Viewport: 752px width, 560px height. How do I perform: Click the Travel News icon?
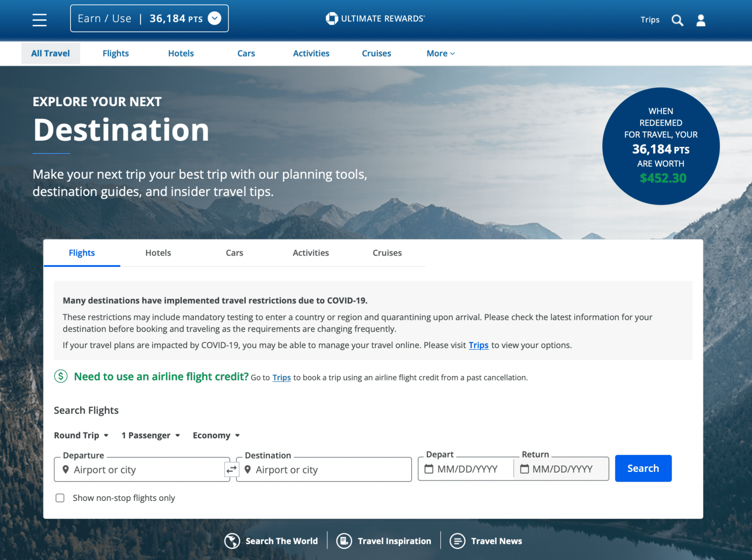click(457, 541)
